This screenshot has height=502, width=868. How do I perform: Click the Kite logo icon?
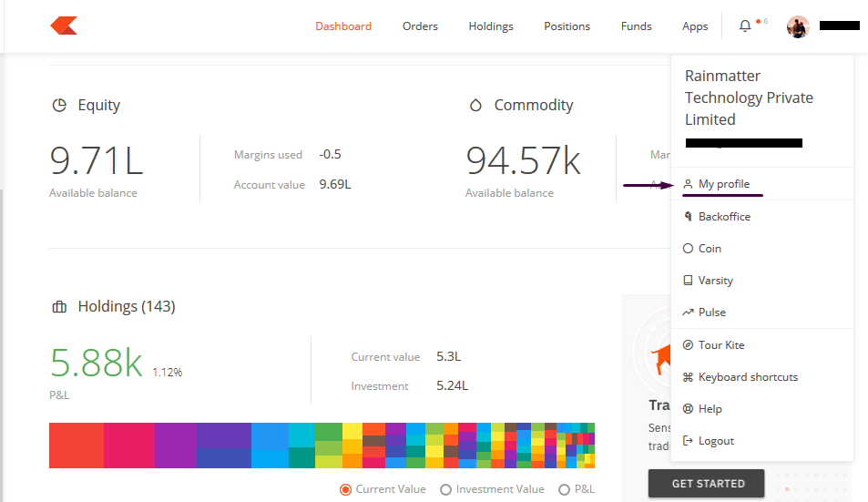pos(64,26)
